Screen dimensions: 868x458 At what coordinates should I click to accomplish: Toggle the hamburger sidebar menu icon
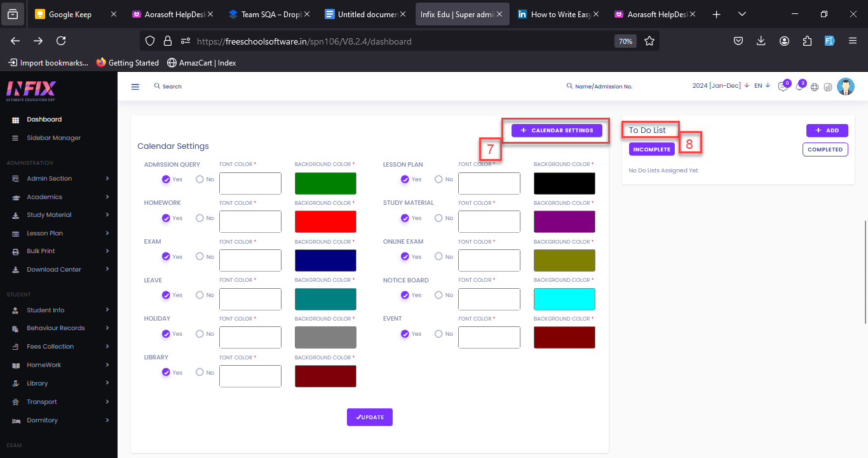pos(135,87)
